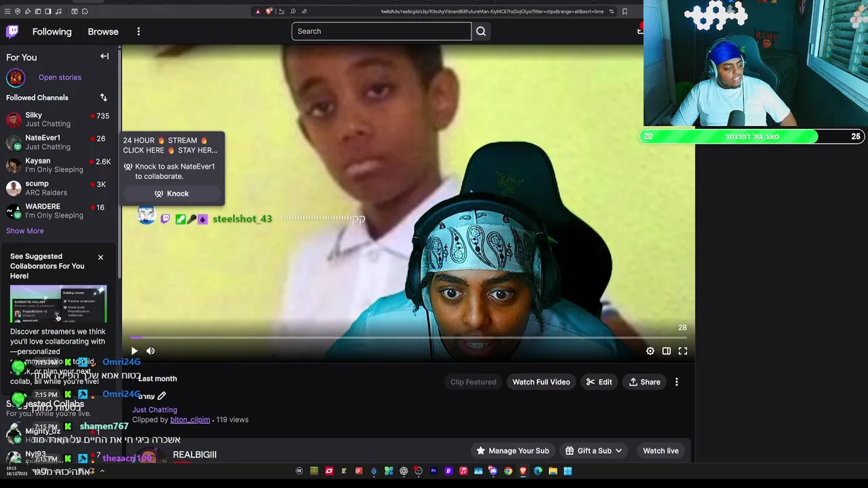Click Manage Your Sub button
Viewport: 868px width, 488px height.
(513, 451)
